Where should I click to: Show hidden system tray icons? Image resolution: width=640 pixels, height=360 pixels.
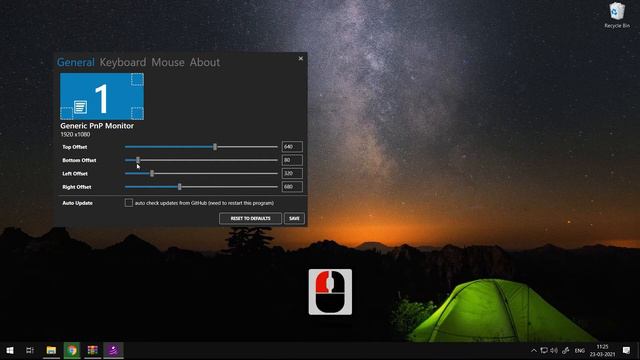coord(533,351)
